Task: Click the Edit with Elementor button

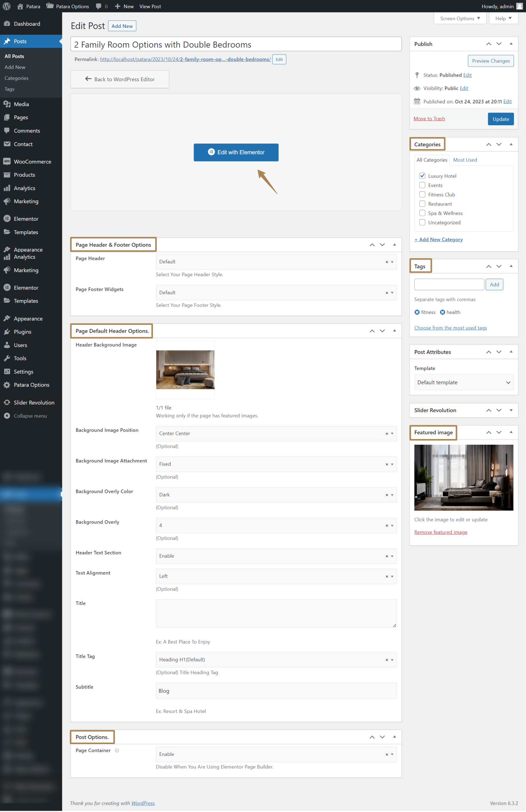Action: (236, 152)
